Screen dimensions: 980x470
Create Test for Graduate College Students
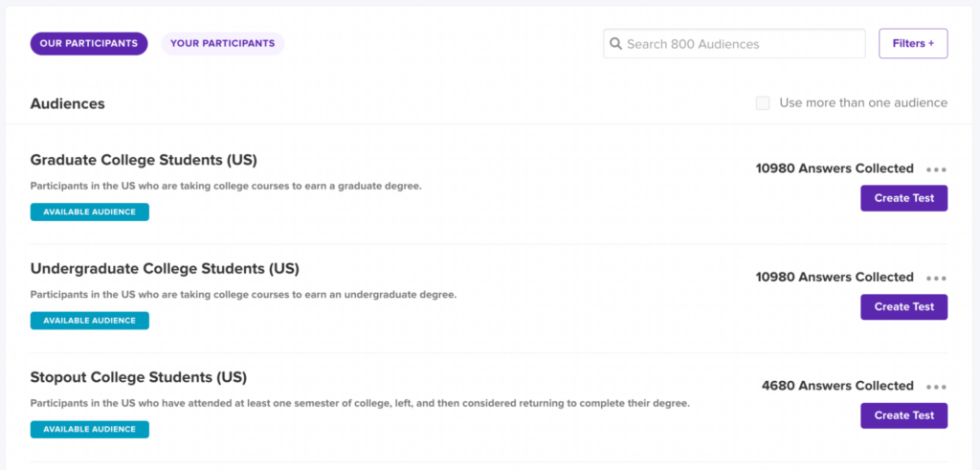pos(903,198)
